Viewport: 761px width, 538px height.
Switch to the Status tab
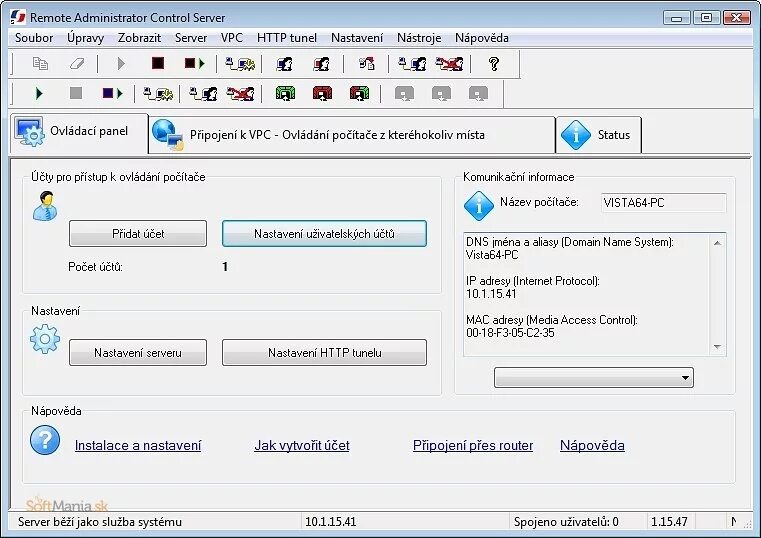point(598,135)
